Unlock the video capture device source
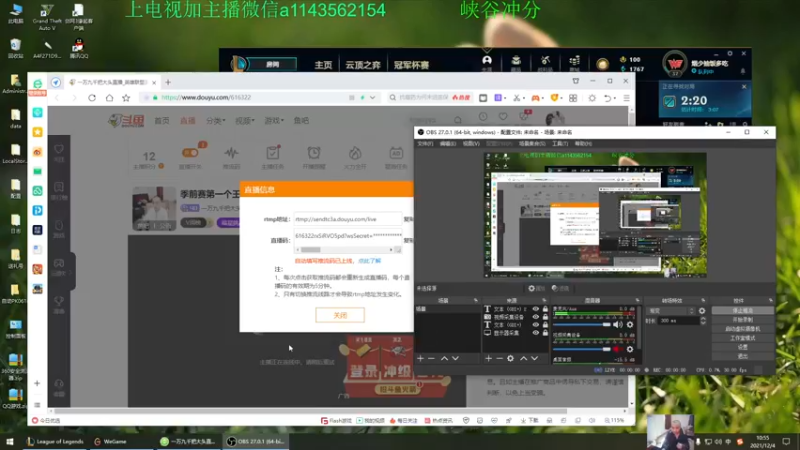This screenshot has width=800, height=450. coord(545,317)
